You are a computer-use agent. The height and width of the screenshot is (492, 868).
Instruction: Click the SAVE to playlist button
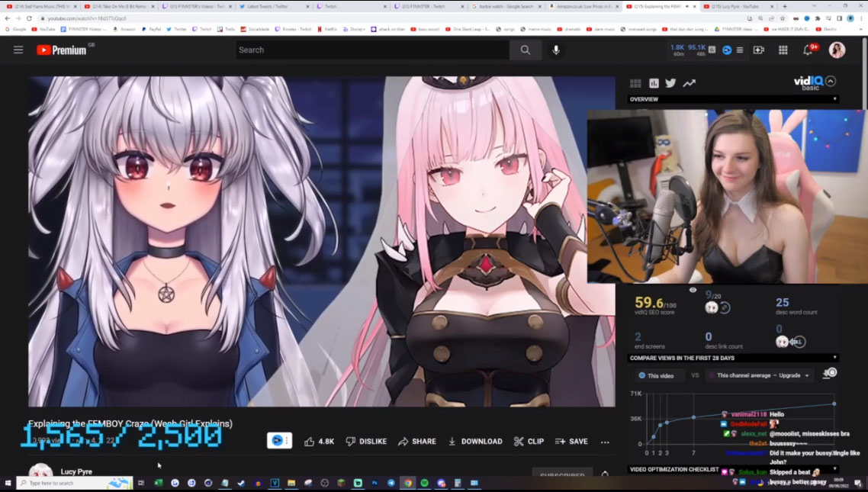pyautogui.click(x=571, y=441)
